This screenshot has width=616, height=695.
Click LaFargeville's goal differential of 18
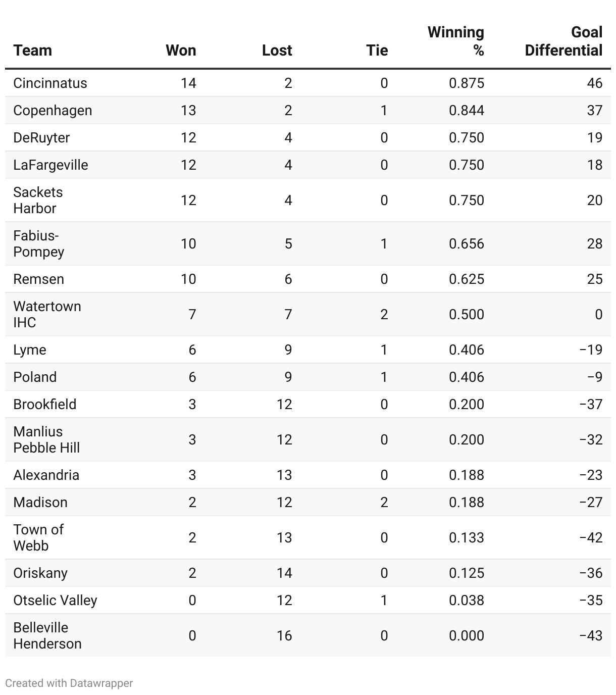coord(595,165)
